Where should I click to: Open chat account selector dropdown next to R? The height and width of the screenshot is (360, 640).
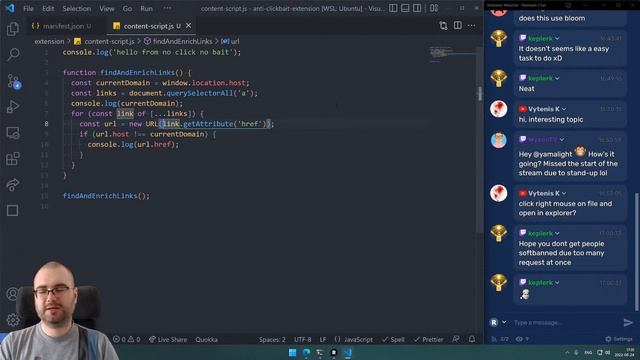pyautogui.click(x=504, y=322)
